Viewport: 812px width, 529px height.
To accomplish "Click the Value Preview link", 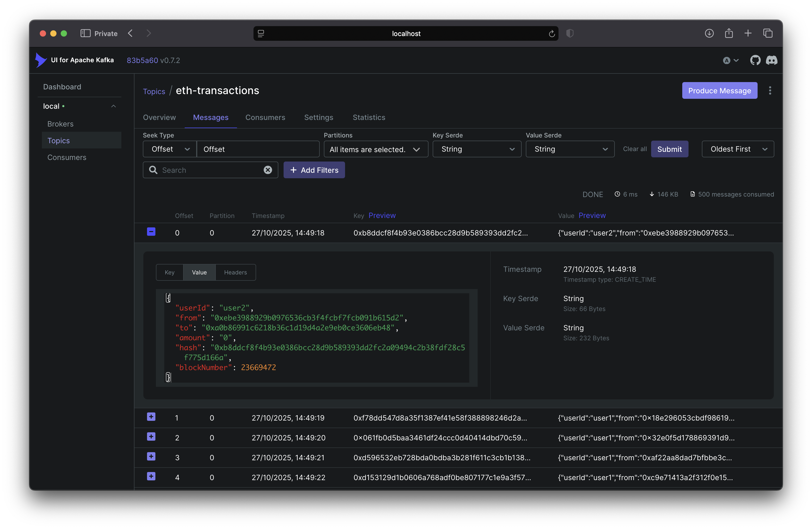I will 592,215.
